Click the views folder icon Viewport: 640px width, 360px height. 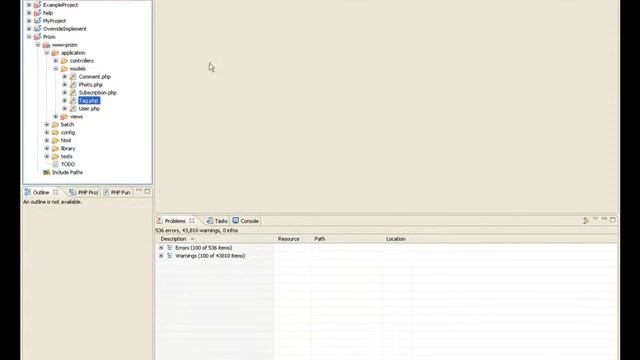(x=64, y=116)
